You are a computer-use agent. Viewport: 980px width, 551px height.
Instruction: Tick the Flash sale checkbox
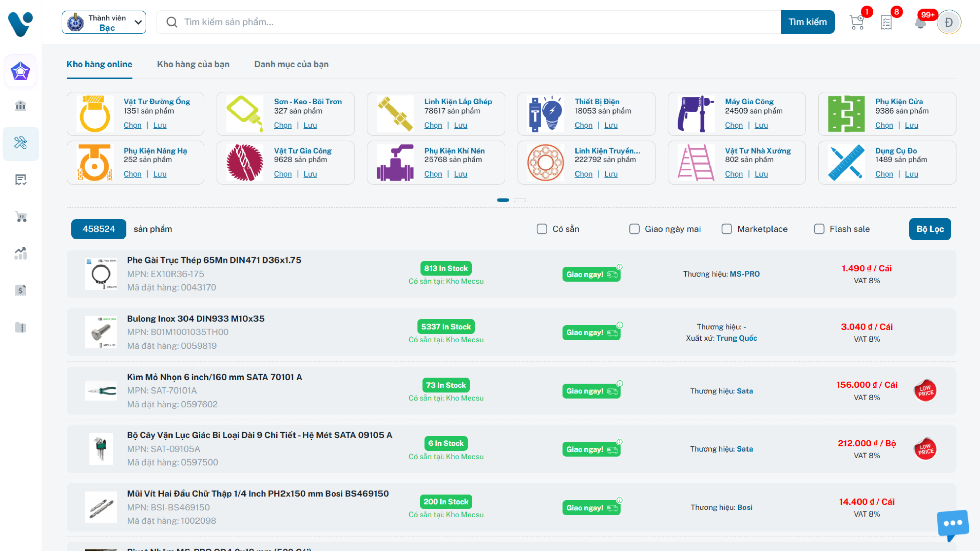coord(819,229)
